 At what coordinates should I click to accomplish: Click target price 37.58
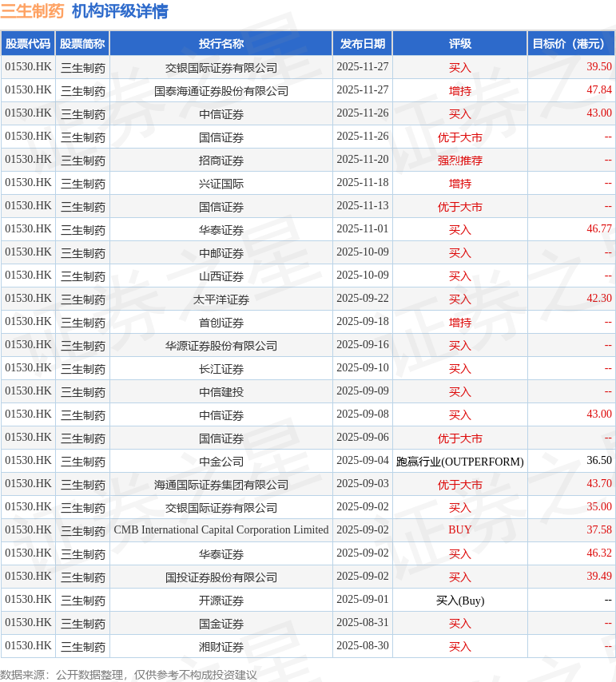pos(599,529)
